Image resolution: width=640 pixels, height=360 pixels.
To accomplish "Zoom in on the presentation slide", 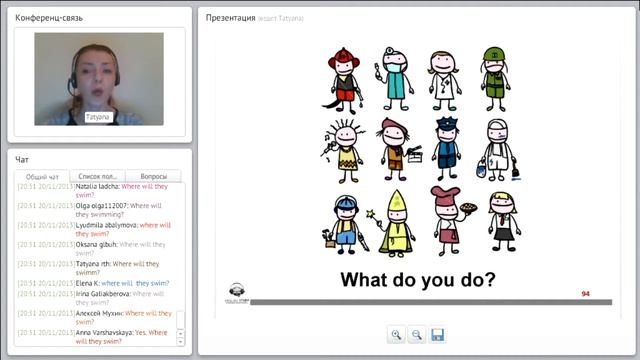I will click(x=396, y=335).
